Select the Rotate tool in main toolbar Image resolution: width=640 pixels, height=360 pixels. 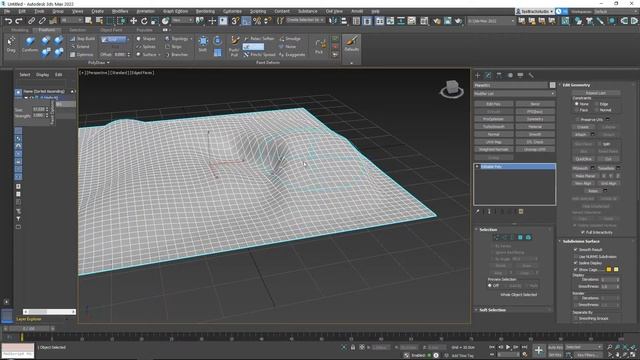point(144,21)
